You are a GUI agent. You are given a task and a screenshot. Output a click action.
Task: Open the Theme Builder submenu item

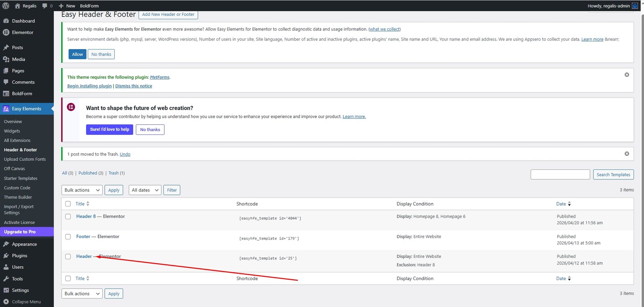click(x=18, y=197)
